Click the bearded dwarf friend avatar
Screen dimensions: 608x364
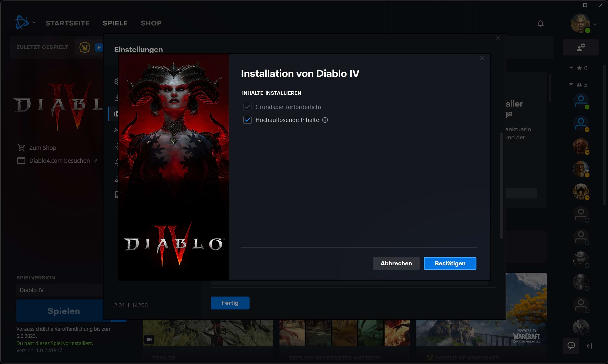581,169
